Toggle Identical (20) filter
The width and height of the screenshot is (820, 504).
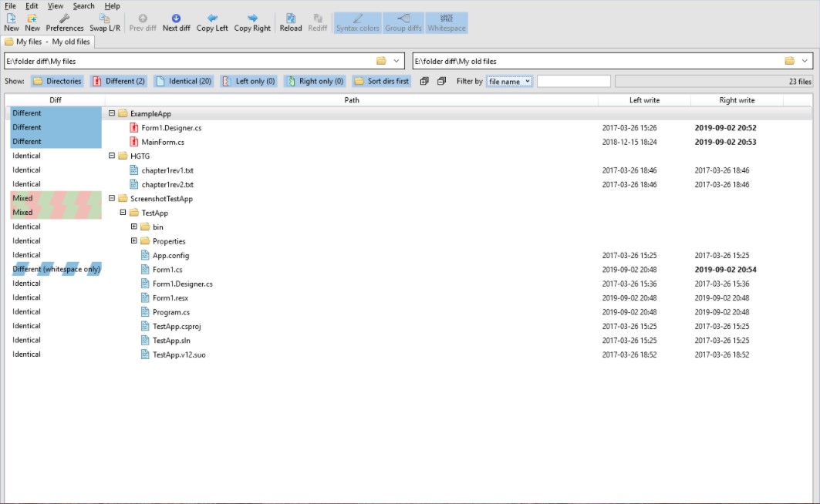[x=184, y=81]
